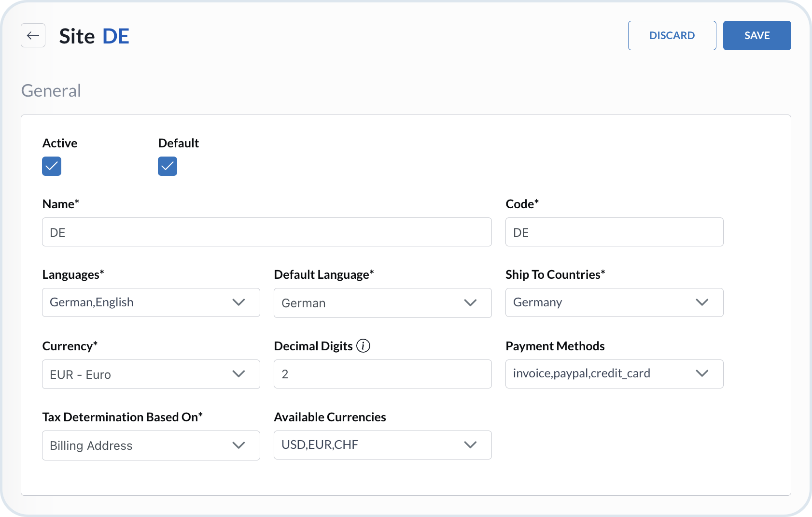The width and height of the screenshot is (812, 517).
Task: Click the Decimal Digits info icon
Action: coord(363,346)
